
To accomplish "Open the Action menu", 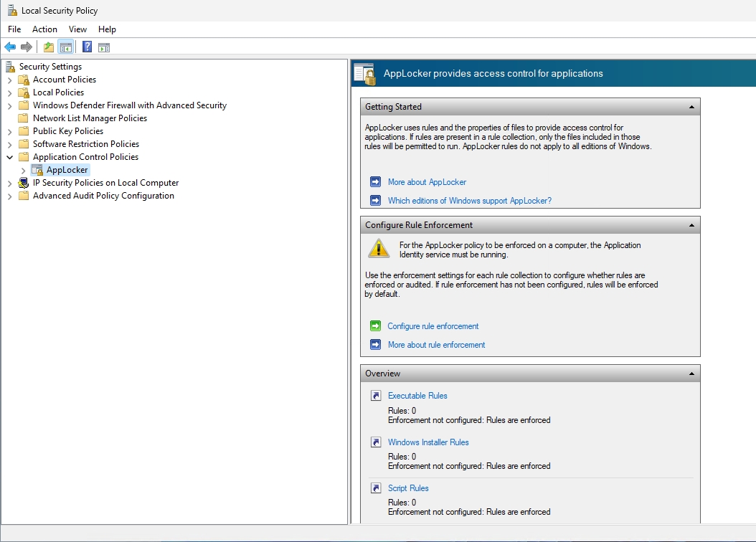I will pos(44,29).
